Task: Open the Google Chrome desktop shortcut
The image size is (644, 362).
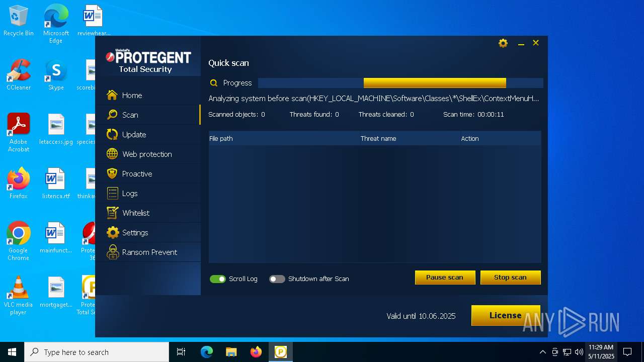Action: 19,241
